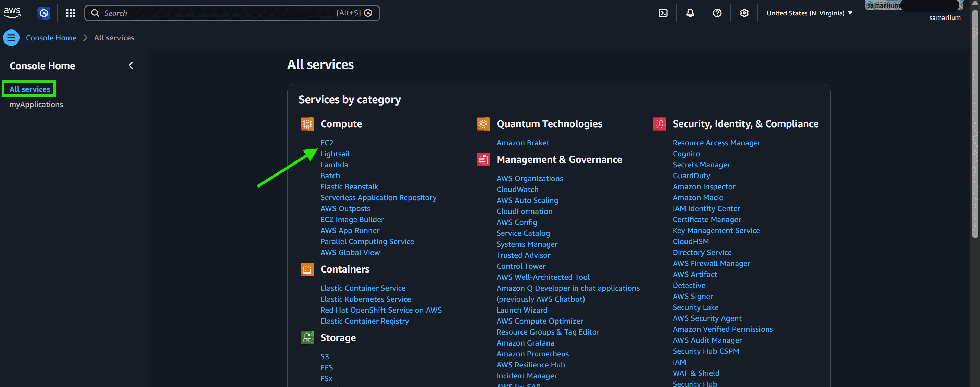Open AWS Organizations
The image size is (980, 387).
(530, 179)
